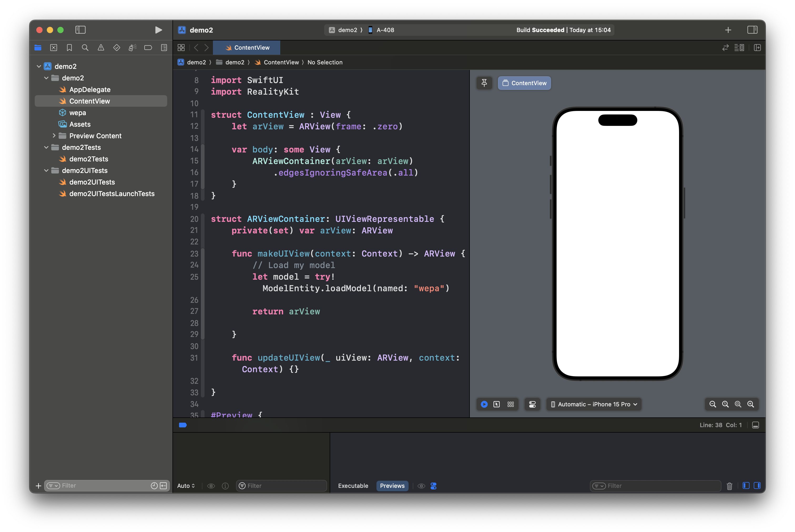
Task: Expand the Preview Content folder
Action: coord(54,136)
